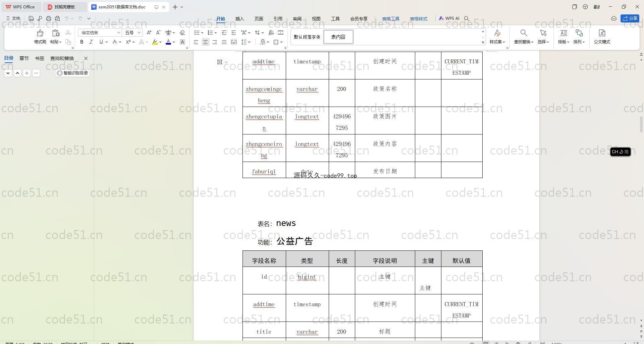The height and width of the screenshot is (344, 644).
Task: Toggle Strikethrough formatting
Action: pos(115,42)
